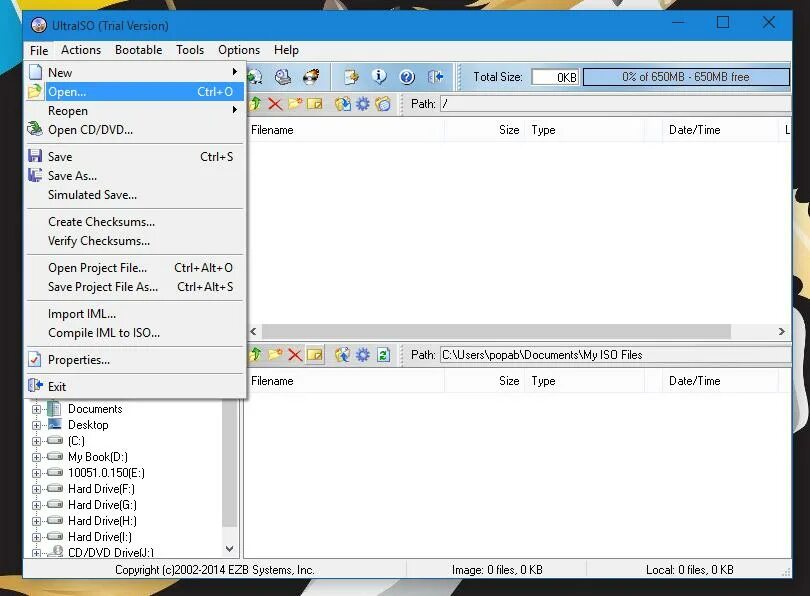Viewport: 810px width, 596px height.
Task: Click the Go Up icon in local toolbar
Action: 255,355
